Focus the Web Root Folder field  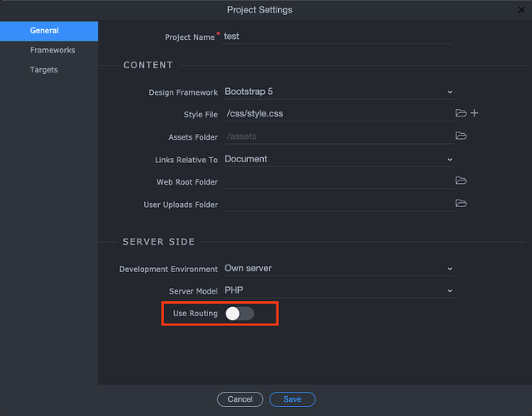click(339, 181)
